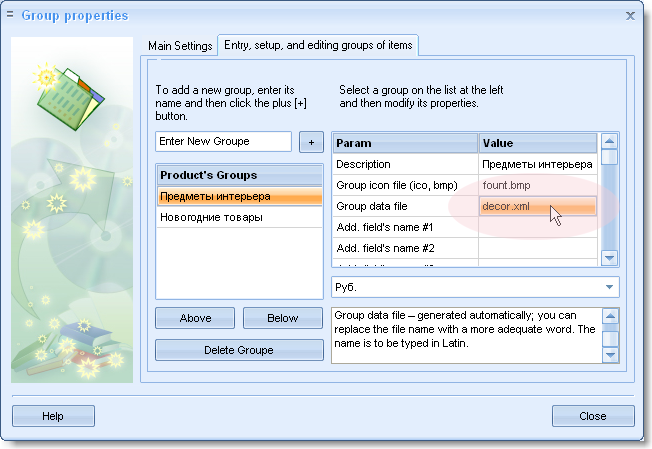Select the Entry, setup, and editing groups tab
The image size is (652, 449).
coord(318,45)
